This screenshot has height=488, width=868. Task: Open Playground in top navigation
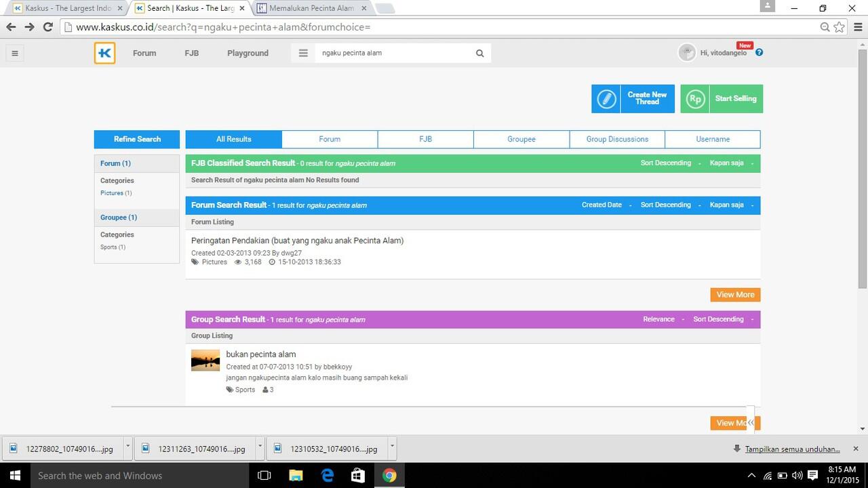248,53
